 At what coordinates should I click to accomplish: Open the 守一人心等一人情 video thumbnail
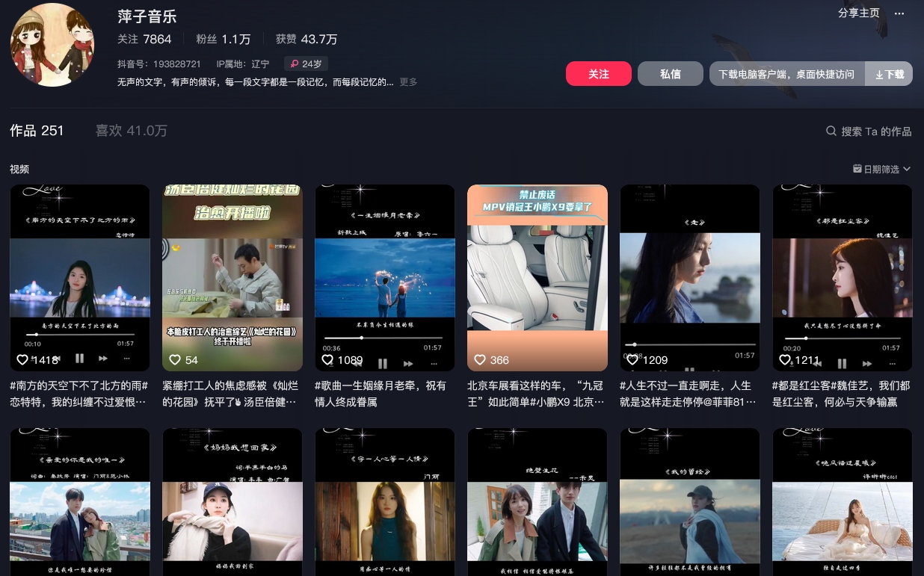tap(385, 502)
